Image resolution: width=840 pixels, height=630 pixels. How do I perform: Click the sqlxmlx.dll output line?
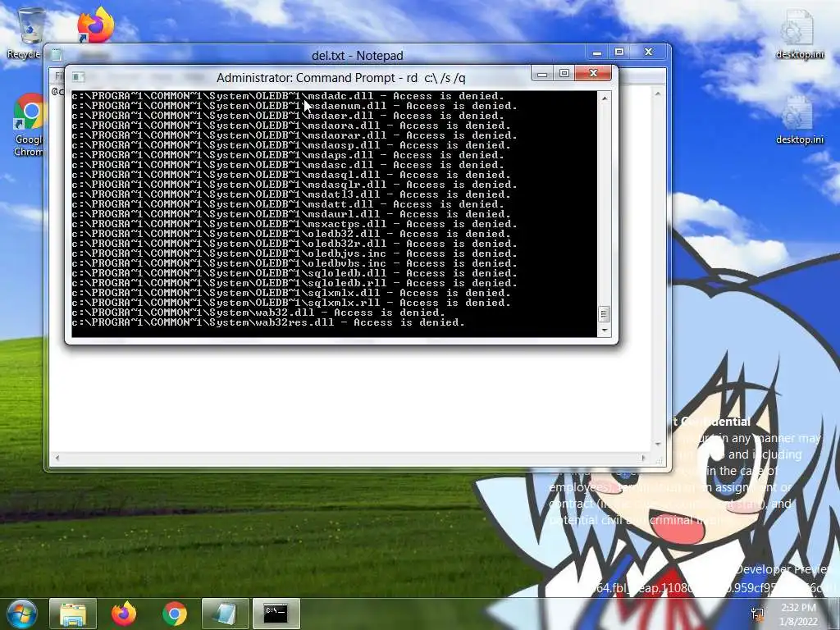coord(291,293)
